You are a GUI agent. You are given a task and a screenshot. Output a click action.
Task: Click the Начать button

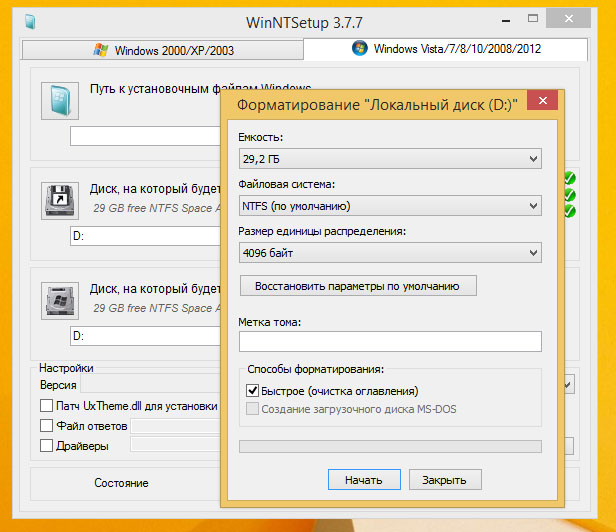pyautogui.click(x=364, y=479)
